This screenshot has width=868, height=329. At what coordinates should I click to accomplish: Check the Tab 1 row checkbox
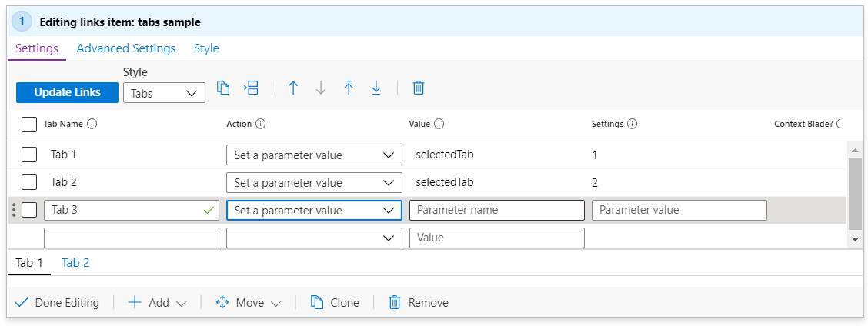tap(29, 155)
